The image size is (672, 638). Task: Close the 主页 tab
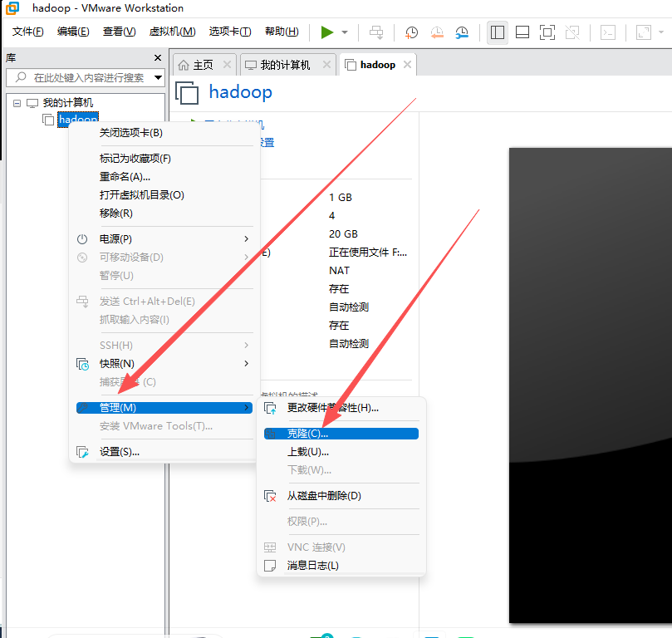(x=227, y=65)
